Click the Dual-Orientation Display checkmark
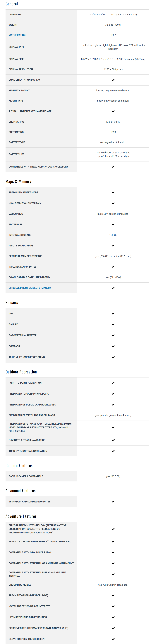Image resolution: width=151 pixels, height=644 pixels. [x=113, y=80]
